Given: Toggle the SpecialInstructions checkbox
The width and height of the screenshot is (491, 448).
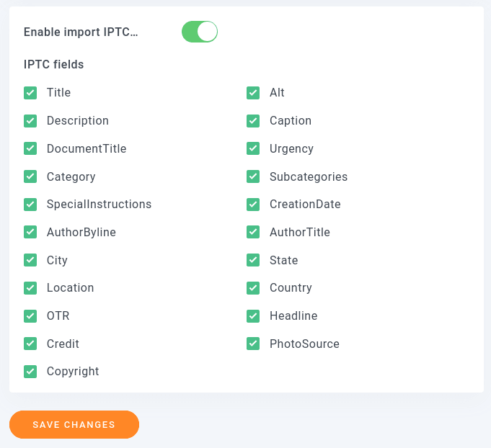Looking at the screenshot, I should [30, 205].
